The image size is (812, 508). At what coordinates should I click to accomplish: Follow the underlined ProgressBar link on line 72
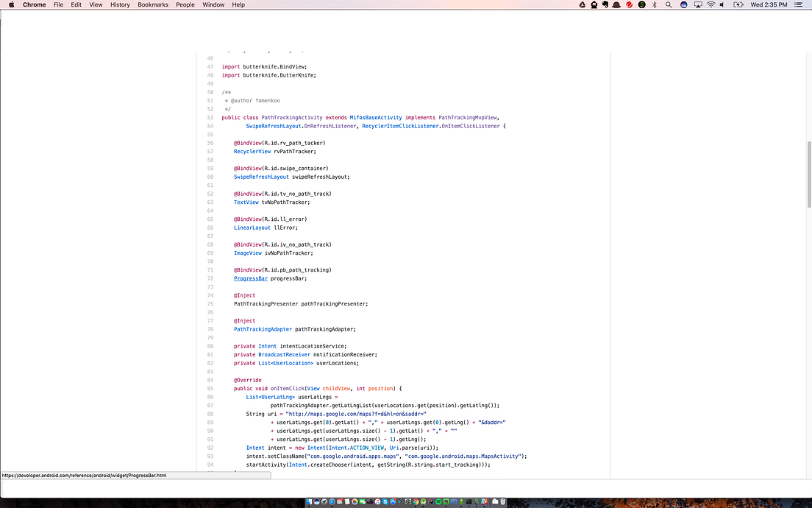click(251, 278)
